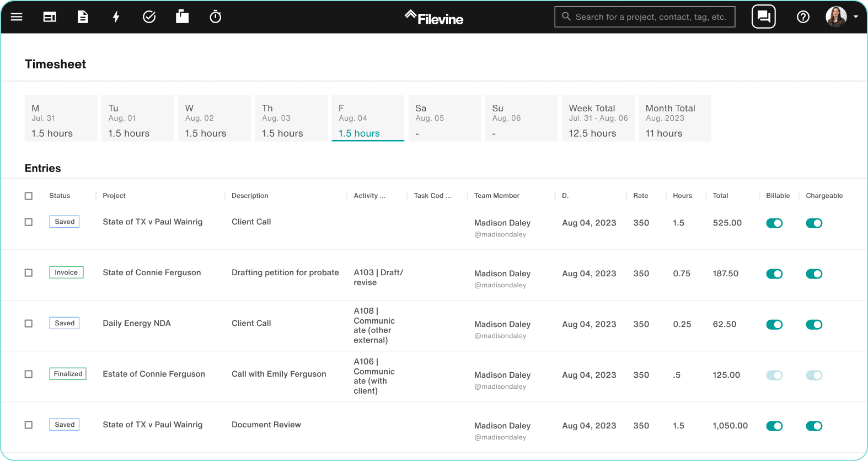
Task: Open the documents page icon
Action: click(83, 17)
